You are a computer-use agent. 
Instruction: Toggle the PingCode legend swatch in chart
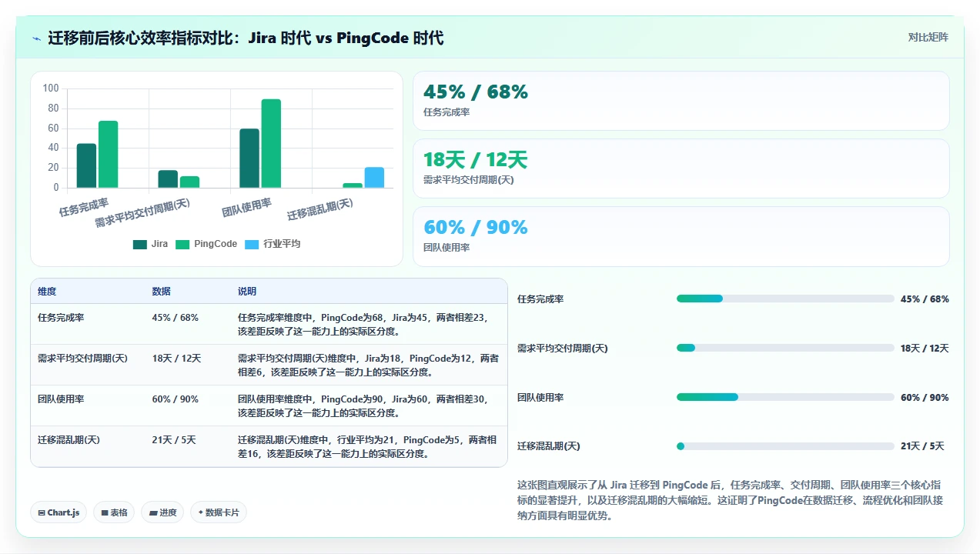(182, 244)
